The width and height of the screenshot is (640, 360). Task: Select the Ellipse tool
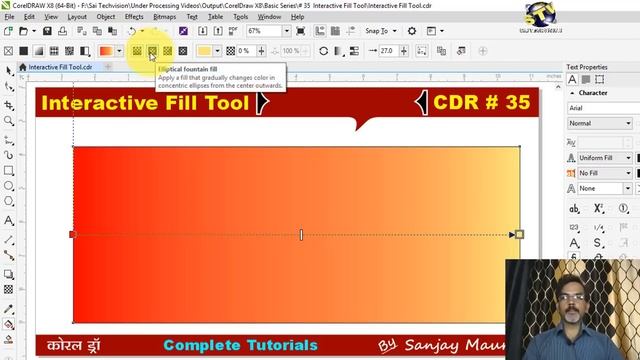click(x=9, y=186)
